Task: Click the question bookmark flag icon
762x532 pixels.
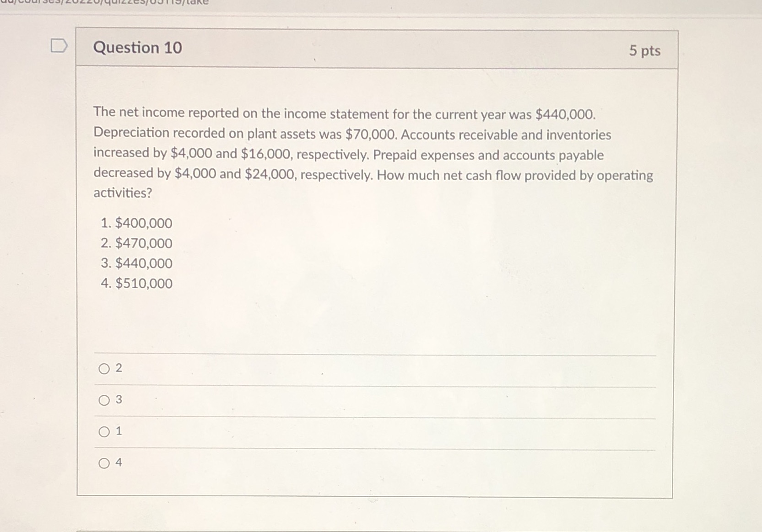Action: tap(59, 46)
